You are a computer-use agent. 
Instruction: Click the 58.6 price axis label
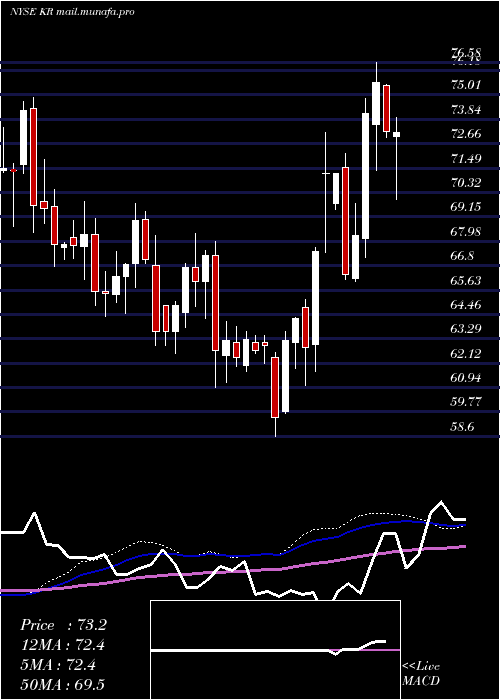463,427
